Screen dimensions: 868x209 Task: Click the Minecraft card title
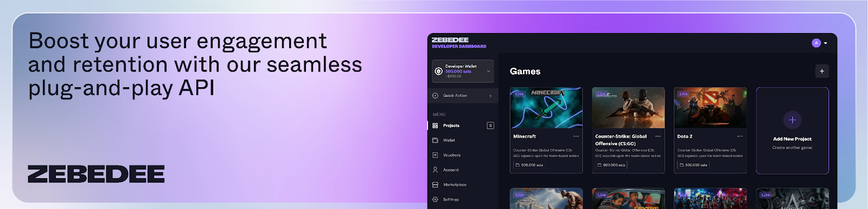[525, 136]
